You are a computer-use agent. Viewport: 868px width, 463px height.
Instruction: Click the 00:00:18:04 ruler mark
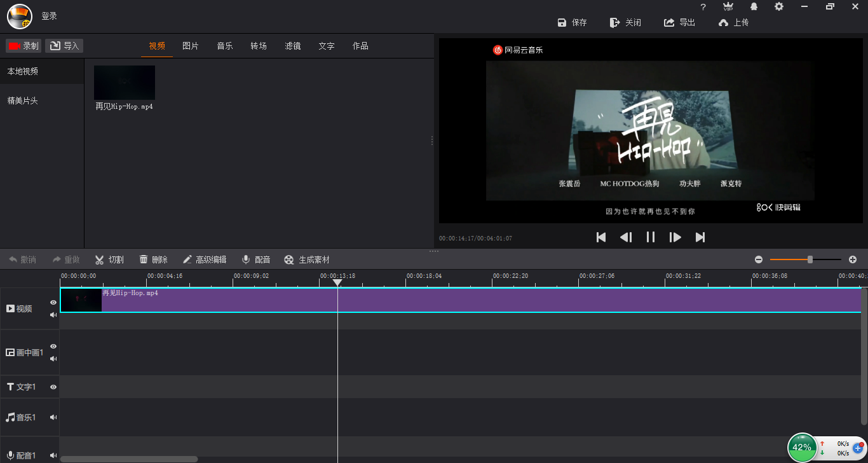pos(424,276)
